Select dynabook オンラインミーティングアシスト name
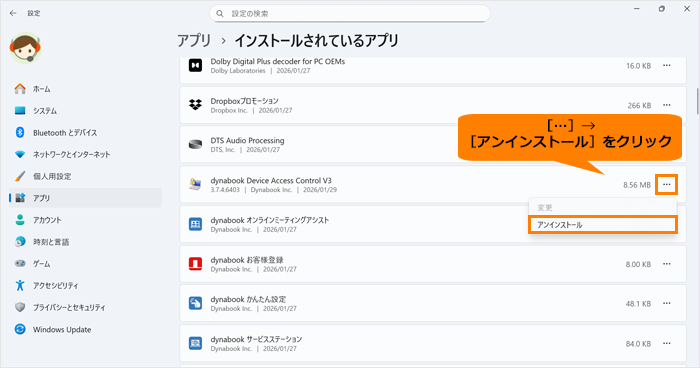 pos(270,220)
